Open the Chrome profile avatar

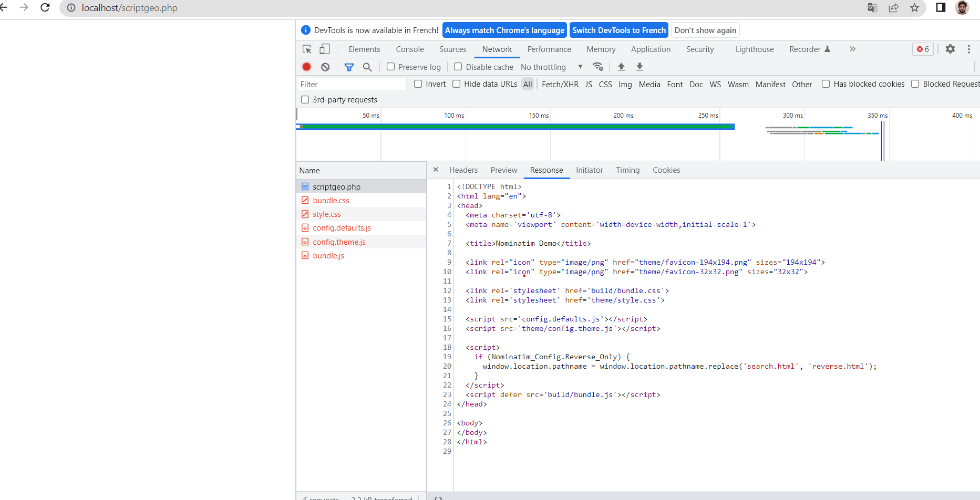[962, 7]
